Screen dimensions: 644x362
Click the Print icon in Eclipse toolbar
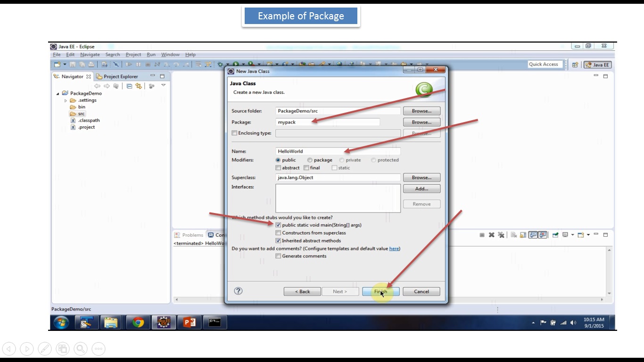point(91,65)
